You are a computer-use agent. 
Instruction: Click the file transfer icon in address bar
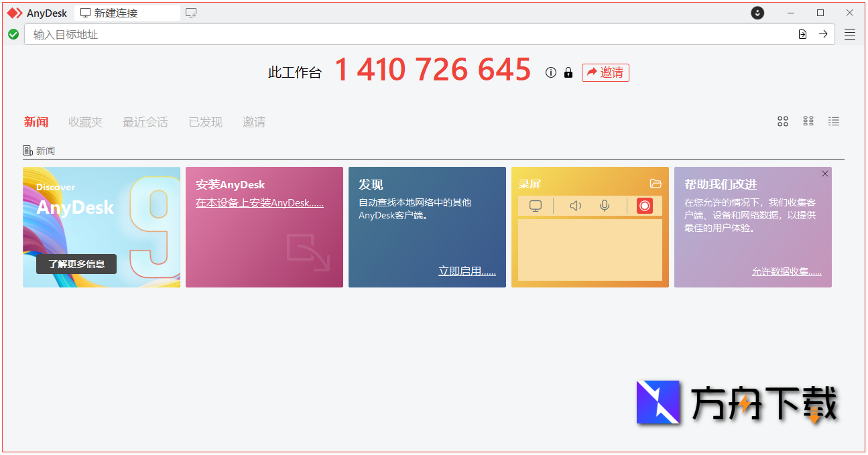[802, 34]
